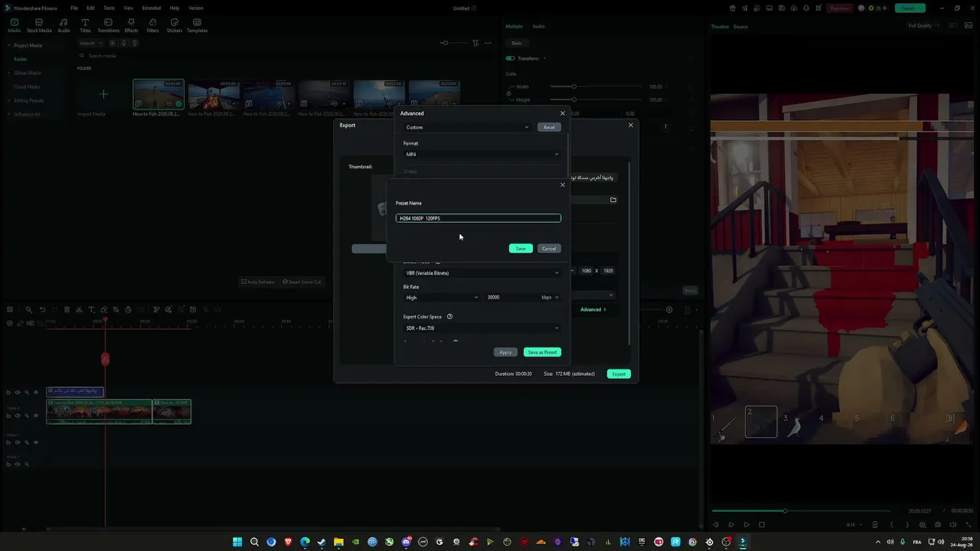Open the File menu
The height and width of the screenshot is (551, 980).
[x=74, y=8]
